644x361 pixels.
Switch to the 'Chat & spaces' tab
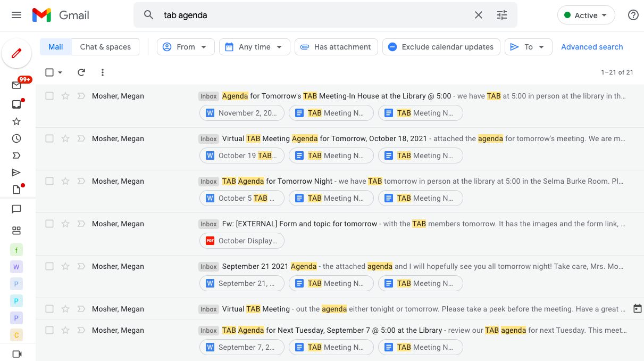[x=105, y=47]
